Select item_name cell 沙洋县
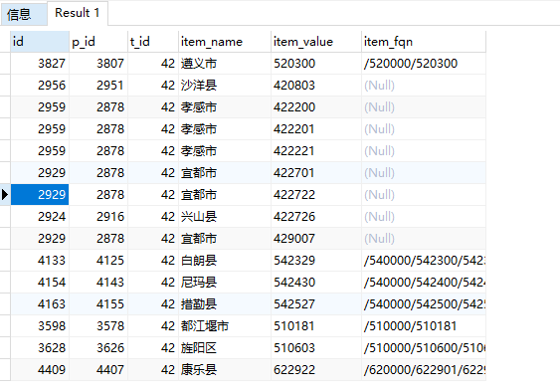The height and width of the screenshot is (392, 560). click(x=225, y=86)
